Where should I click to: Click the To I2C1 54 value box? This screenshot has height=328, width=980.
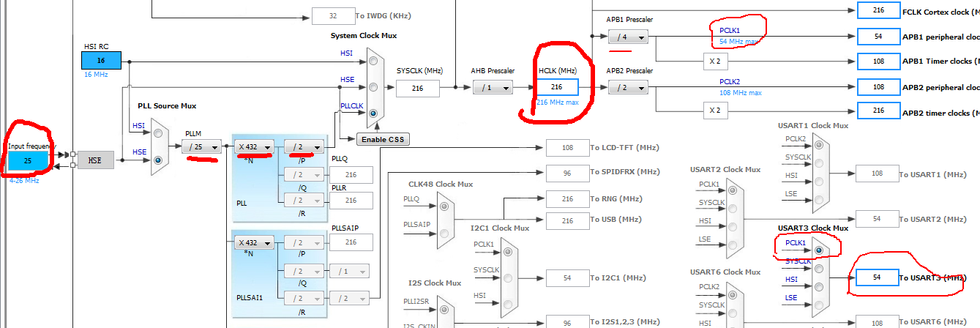567,277
